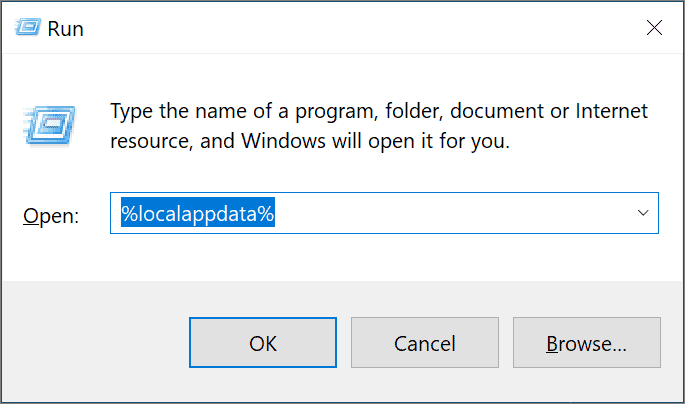
Task: Expand the Open history dropdown arrow
Action: coord(643,213)
